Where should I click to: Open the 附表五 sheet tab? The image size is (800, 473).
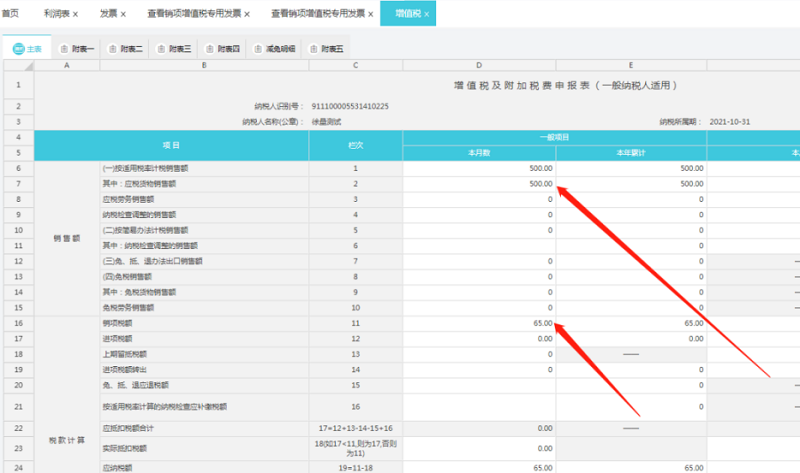pyautogui.click(x=326, y=49)
